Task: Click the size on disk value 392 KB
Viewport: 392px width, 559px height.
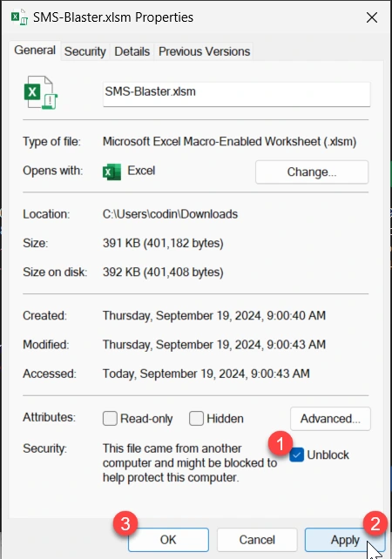Action: click(x=163, y=273)
